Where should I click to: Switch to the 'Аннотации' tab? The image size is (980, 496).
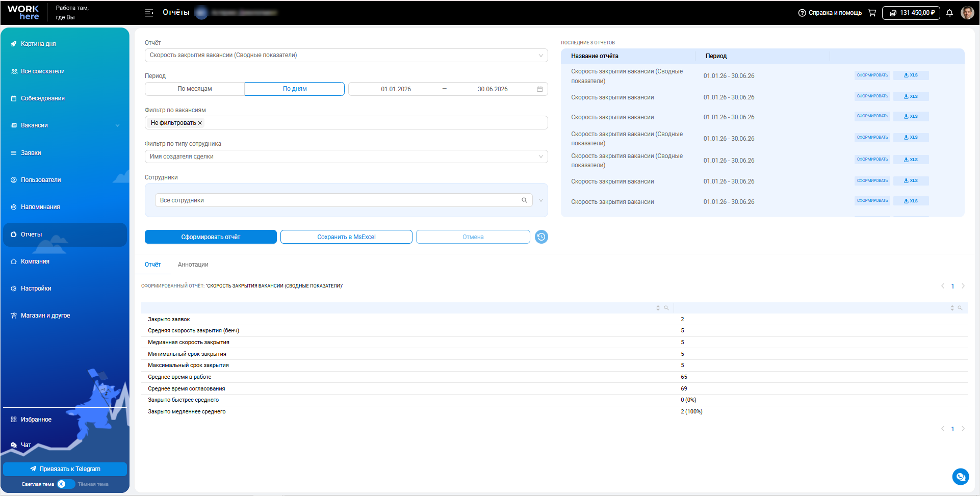pyautogui.click(x=193, y=265)
